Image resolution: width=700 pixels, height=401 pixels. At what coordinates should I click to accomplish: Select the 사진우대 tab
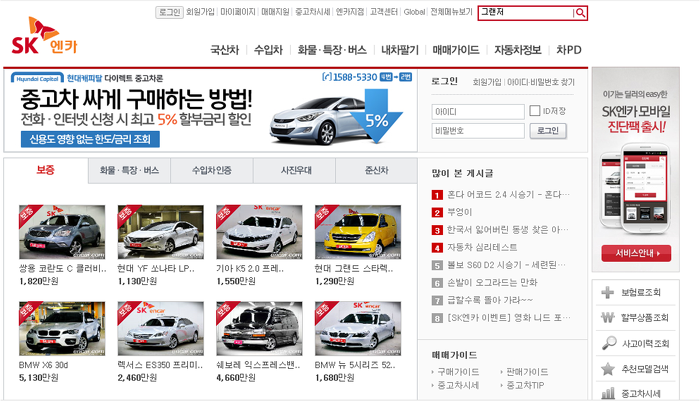[x=296, y=170]
